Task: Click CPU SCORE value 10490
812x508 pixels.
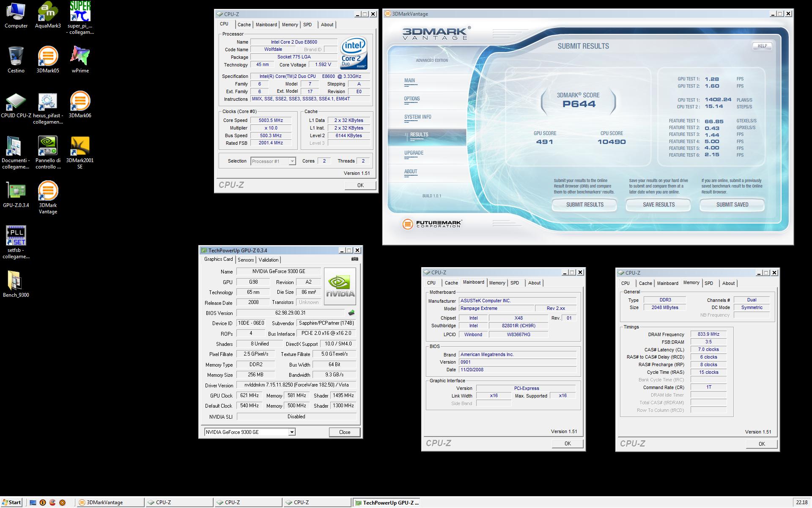Action: tap(612, 142)
